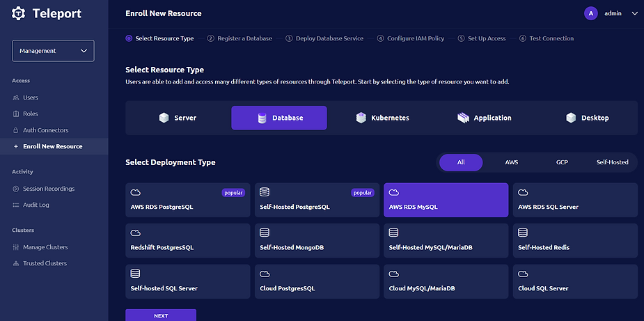Choose the Redshift PostgresSQL card
The image size is (644, 321).
tap(188, 241)
